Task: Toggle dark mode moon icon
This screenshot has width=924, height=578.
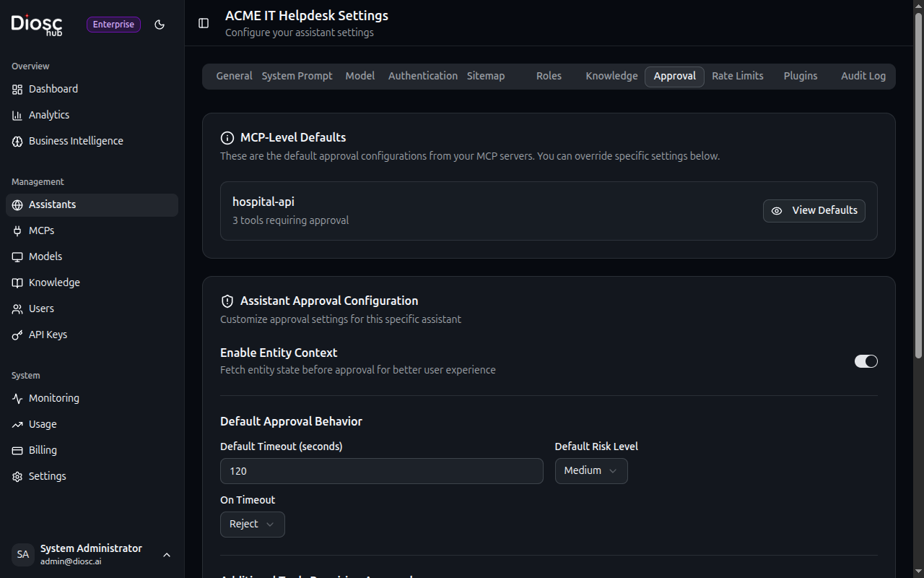Action: [160, 25]
